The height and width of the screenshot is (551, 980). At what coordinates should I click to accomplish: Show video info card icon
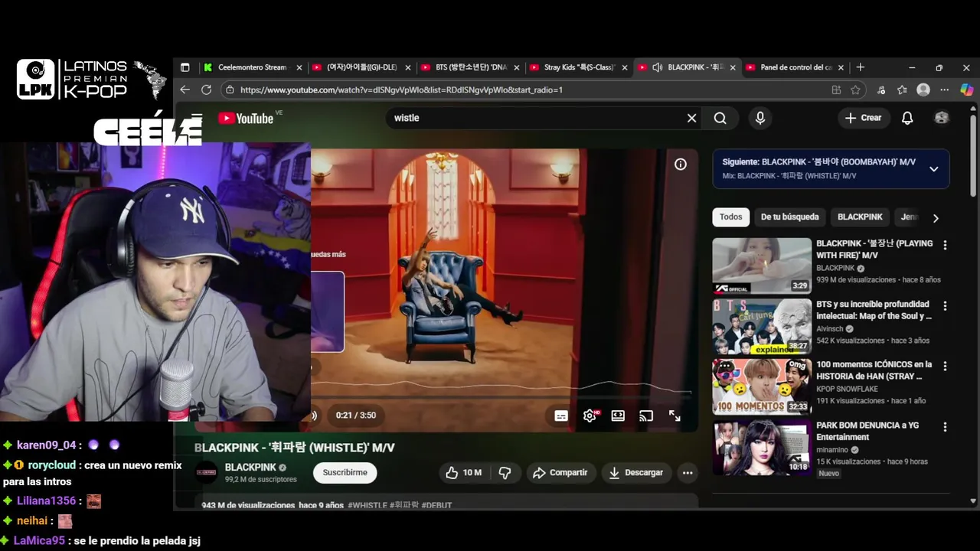point(681,165)
